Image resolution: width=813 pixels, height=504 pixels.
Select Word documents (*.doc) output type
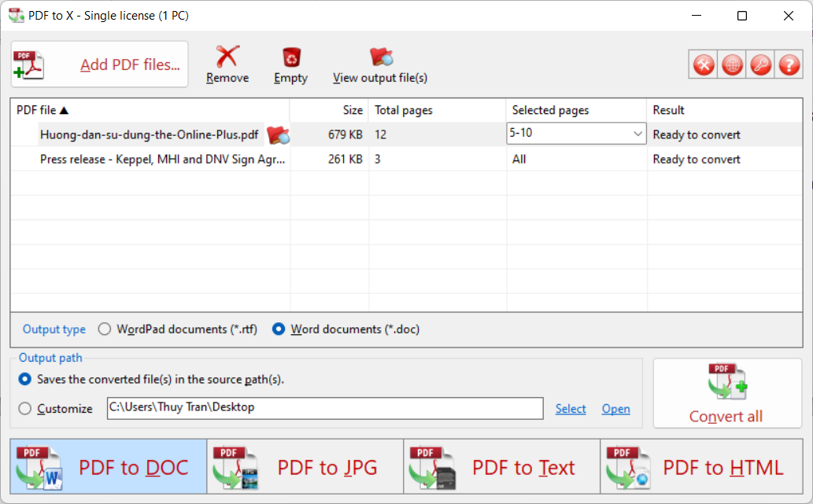click(x=279, y=329)
